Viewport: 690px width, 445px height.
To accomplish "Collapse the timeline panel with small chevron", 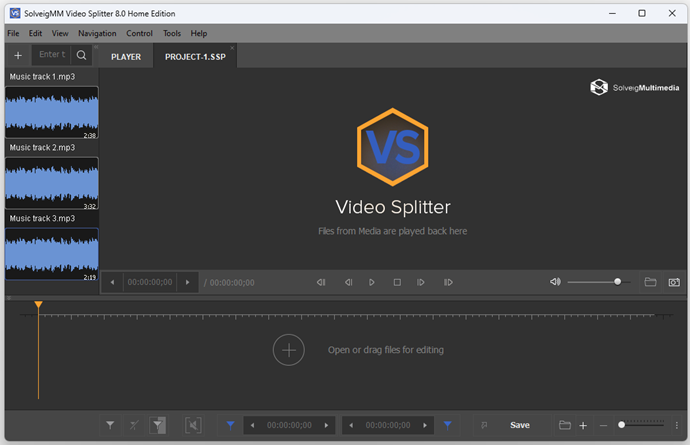I will 8,298.
